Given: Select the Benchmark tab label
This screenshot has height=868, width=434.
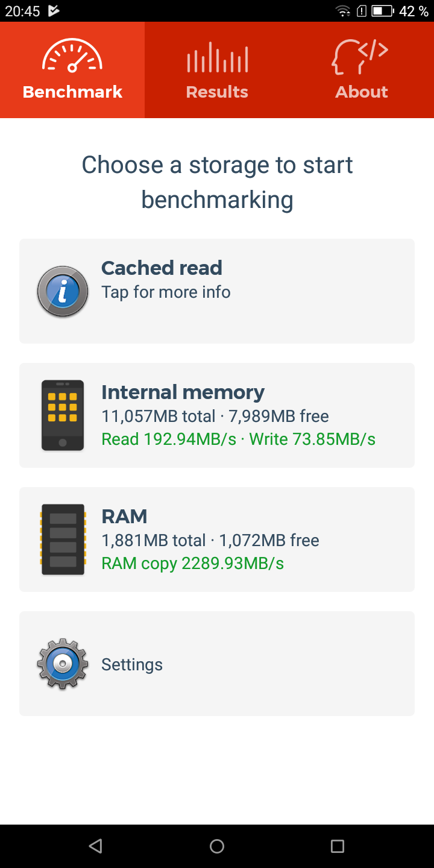Looking at the screenshot, I should click(72, 92).
